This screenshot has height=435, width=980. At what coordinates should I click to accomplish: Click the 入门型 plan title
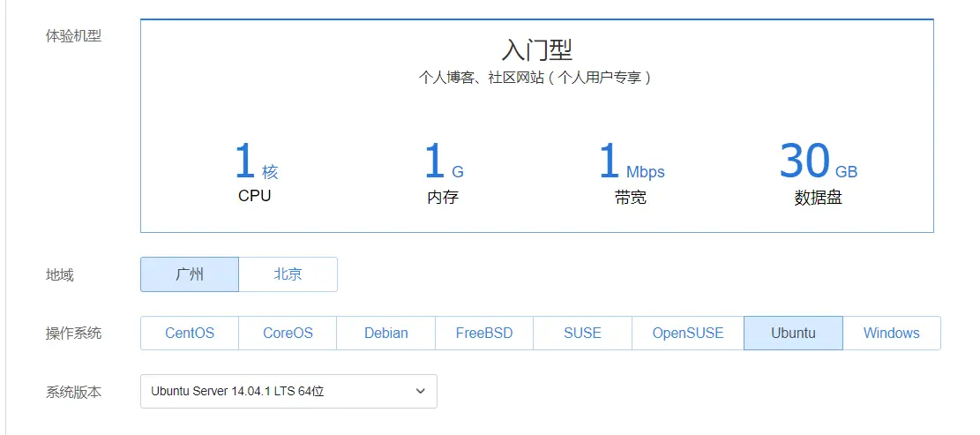537,50
